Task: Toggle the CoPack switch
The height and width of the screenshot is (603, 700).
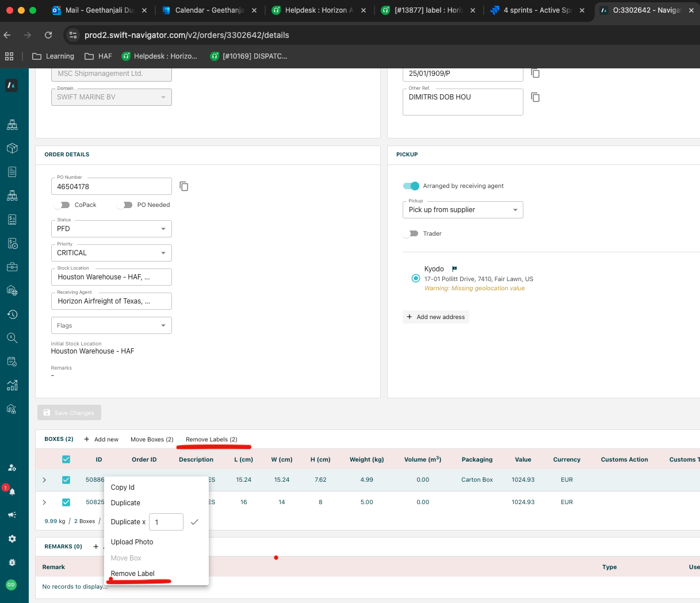Action: pyautogui.click(x=62, y=205)
